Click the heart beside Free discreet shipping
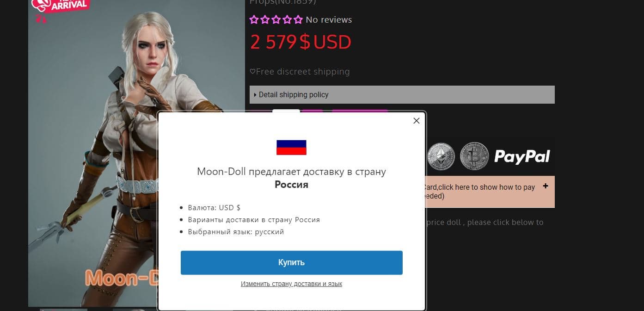 pyautogui.click(x=252, y=72)
